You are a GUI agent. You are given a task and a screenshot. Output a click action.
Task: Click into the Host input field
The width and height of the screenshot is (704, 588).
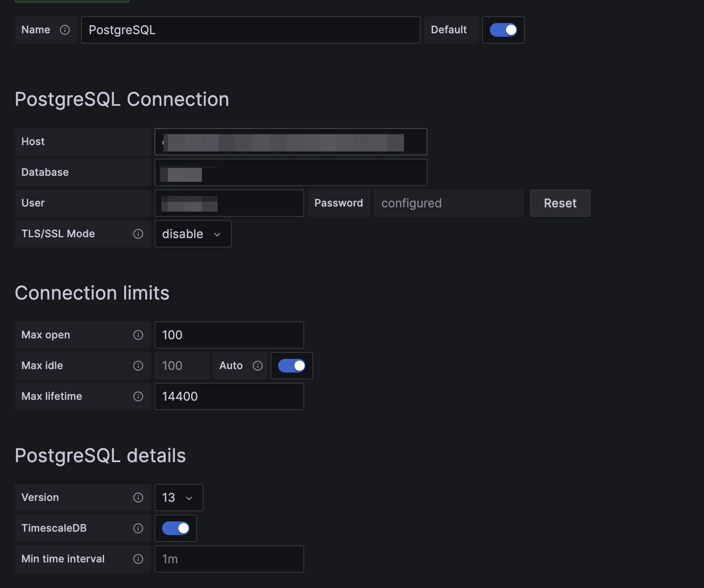(x=291, y=142)
